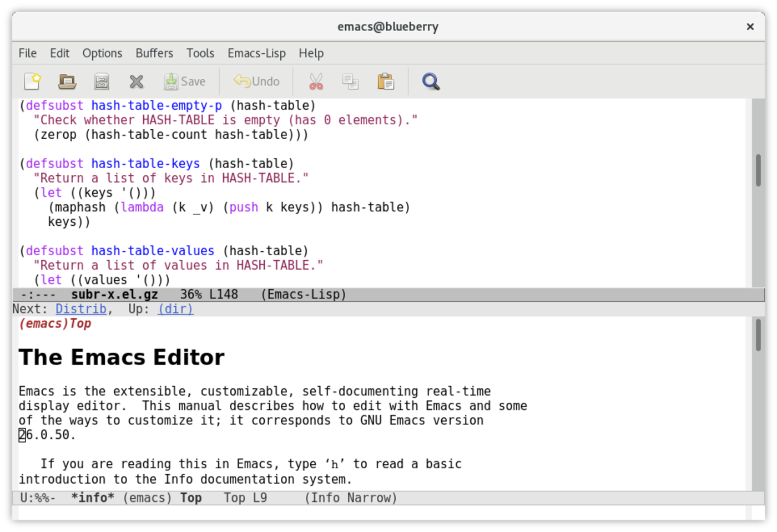Screen dimensions: 777x532
Task: Follow the (dir) link in the Info header
Action: [175, 308]
